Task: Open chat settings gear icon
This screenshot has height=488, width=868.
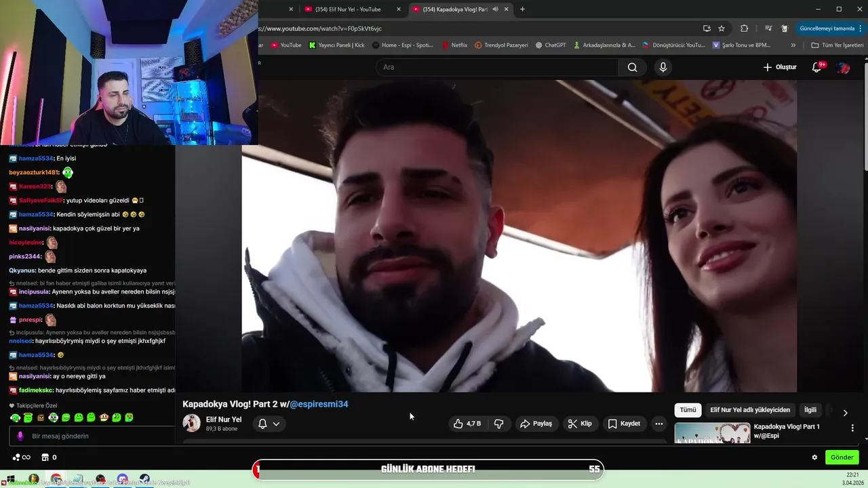Action: point(814,457)
